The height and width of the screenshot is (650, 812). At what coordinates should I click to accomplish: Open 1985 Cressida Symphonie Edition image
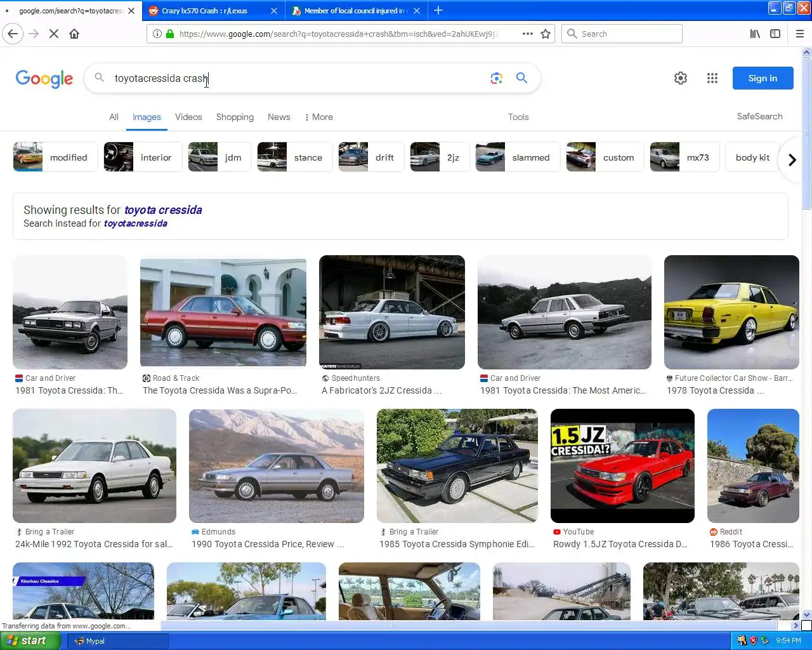(457, 466)
